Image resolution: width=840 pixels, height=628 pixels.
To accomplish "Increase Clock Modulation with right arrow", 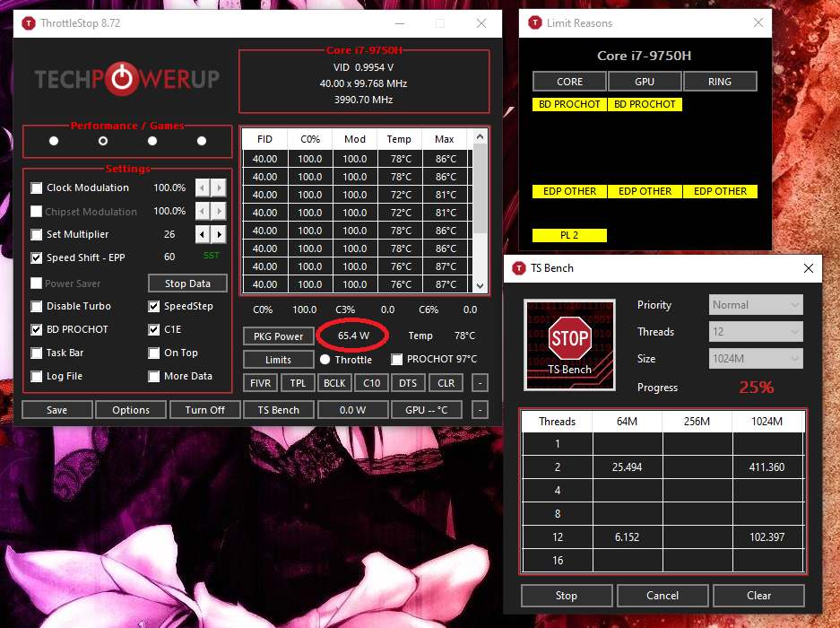I will pos(218,188).
